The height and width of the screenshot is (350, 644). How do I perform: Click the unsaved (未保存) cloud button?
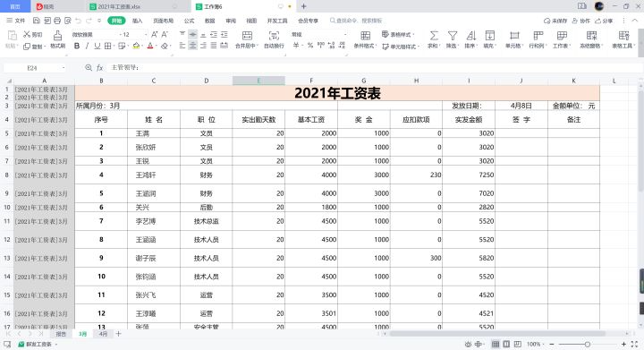pos(555,21)
